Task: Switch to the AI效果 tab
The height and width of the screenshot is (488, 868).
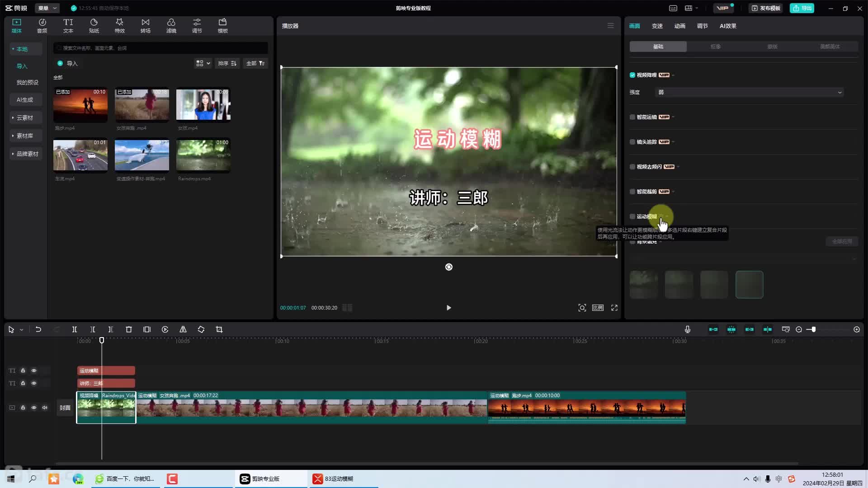Action: pyautogui.click(x=728, y=26)
